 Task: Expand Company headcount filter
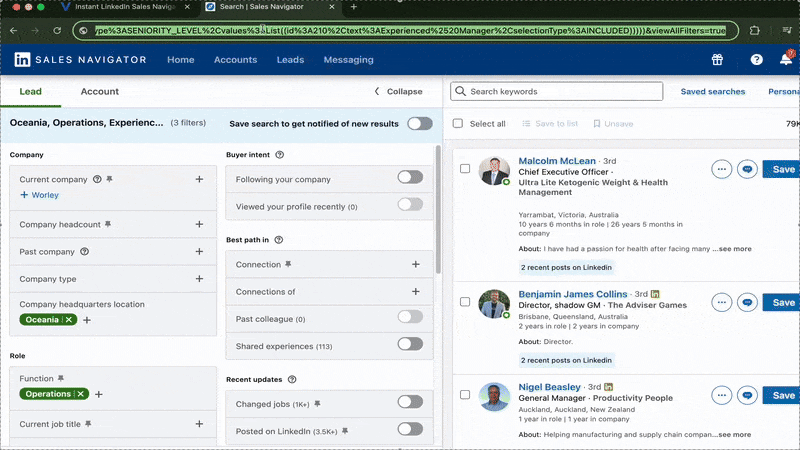tap(199, 224)
